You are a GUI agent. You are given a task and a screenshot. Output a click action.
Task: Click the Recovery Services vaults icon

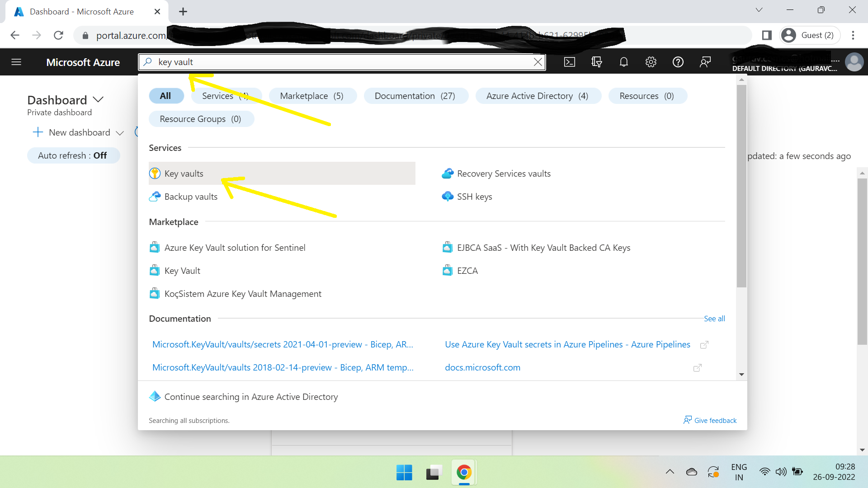pyautogui.click(x=448, y=174)
